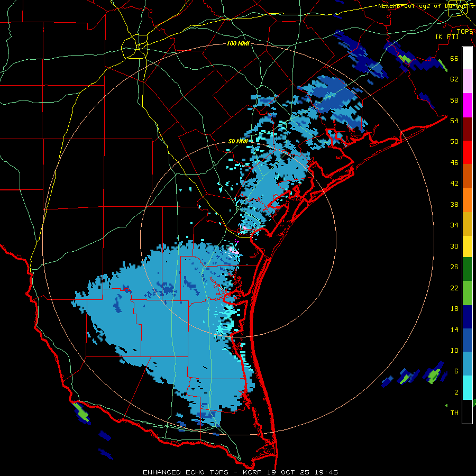Select the 30 legend label
The width and height of the screenshot is (476, 476).
[454, 246]
